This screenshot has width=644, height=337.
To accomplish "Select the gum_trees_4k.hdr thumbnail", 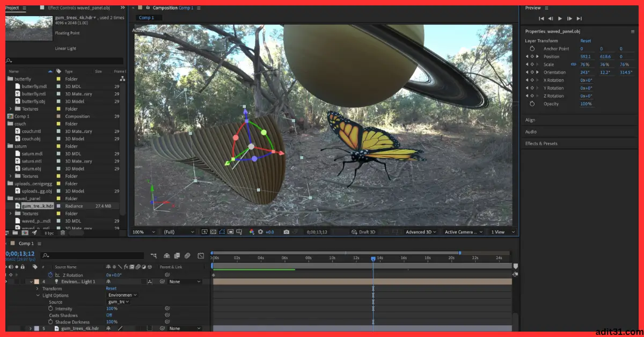I will tap(29, 28).
